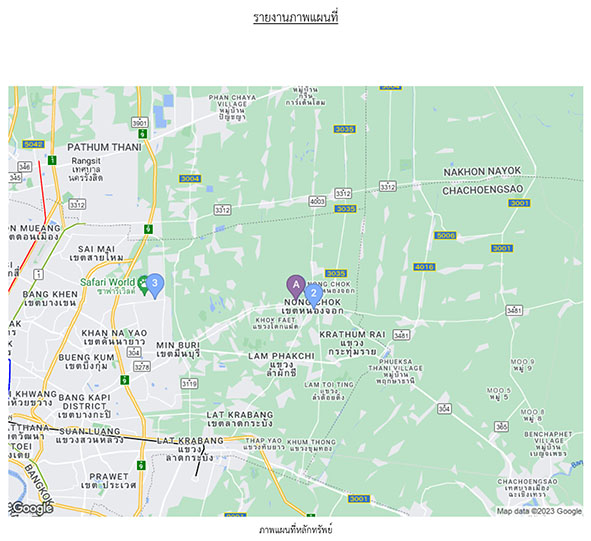This screenshot has width=591, height=541.
Task: Click the Map data ©2023 Google text
Action: pyautogui.click(x=539, y=511)
